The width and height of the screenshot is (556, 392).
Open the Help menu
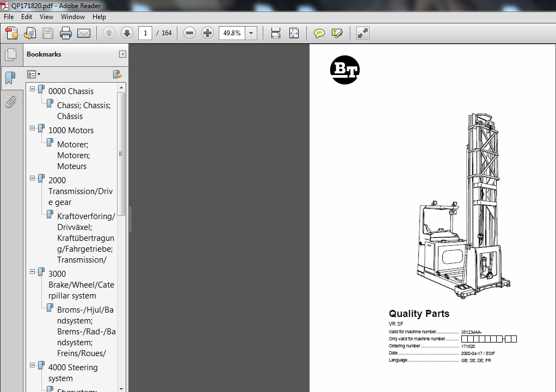click(99, 17)
